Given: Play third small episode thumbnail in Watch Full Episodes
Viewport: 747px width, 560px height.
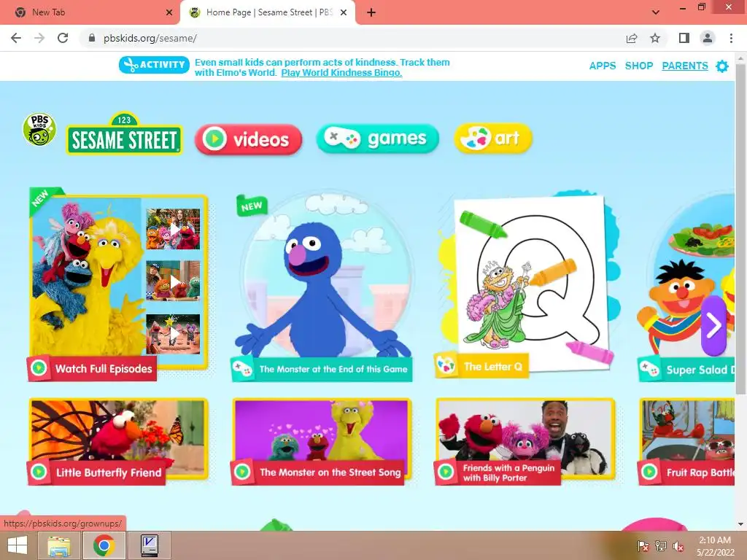Looking at the screenshot, I should (x=173, y=334).
